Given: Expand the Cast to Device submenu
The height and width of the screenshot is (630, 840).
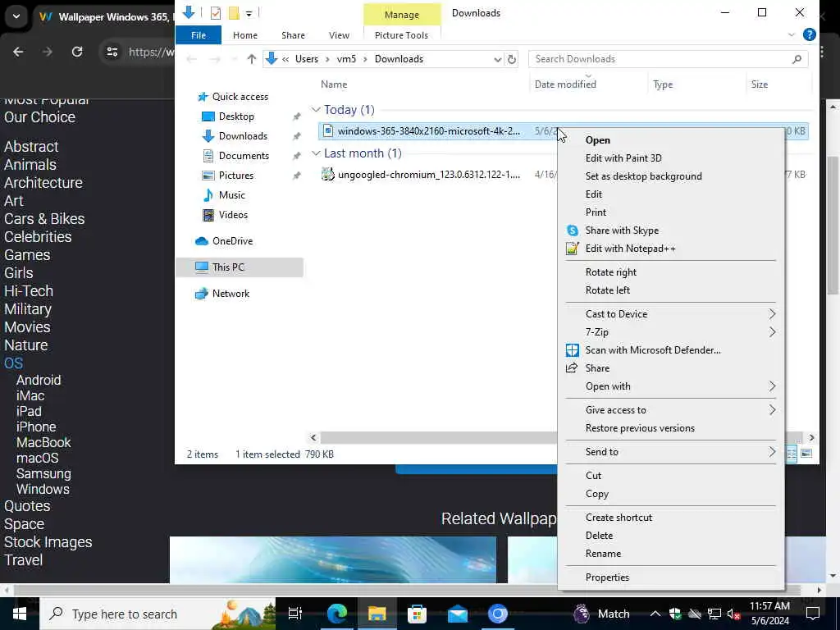Looking at the screenshot, I should click(x=772, y=314).
